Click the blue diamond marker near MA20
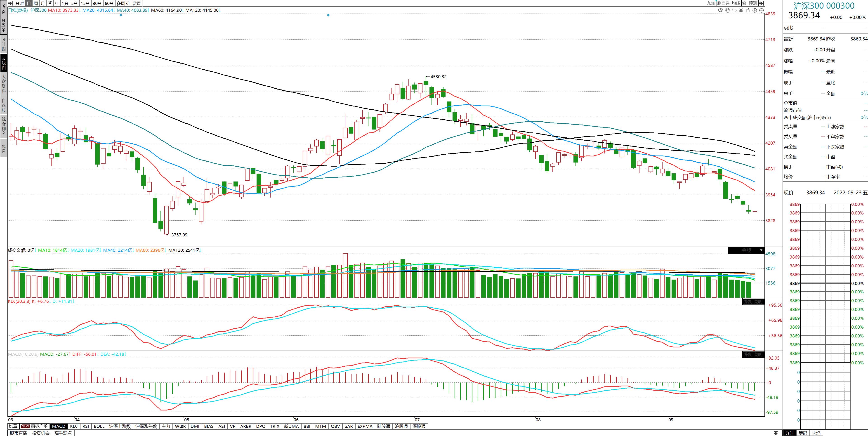Screen dimensions: 868x436 121,15
